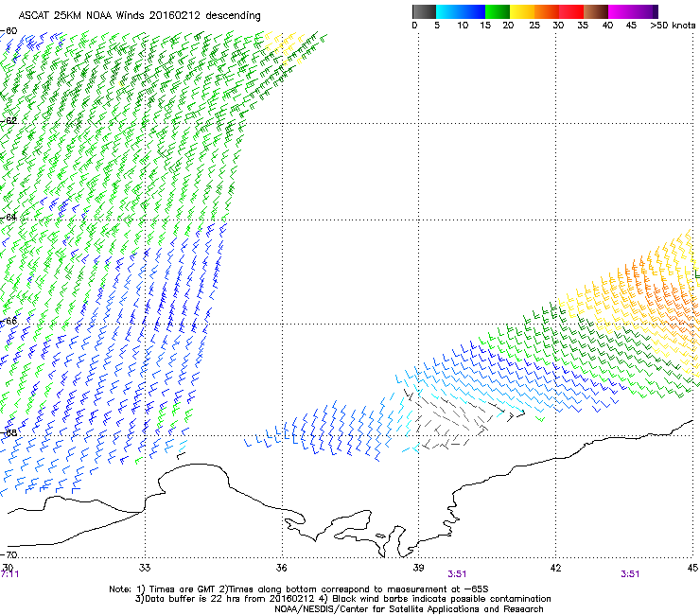Click the cyan-to-blue 5-15 knots legend gradient

click(x=461, y=11)
